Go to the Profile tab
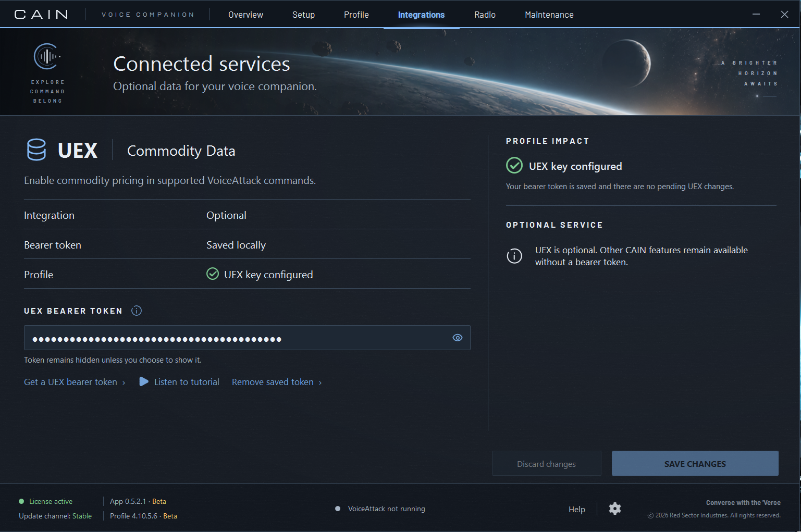This screenshot has width=801, height=532. coord(356,15)
